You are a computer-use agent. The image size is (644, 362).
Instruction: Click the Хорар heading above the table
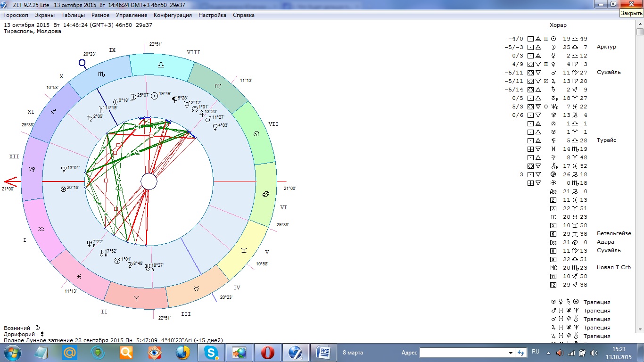pos(558,25)
